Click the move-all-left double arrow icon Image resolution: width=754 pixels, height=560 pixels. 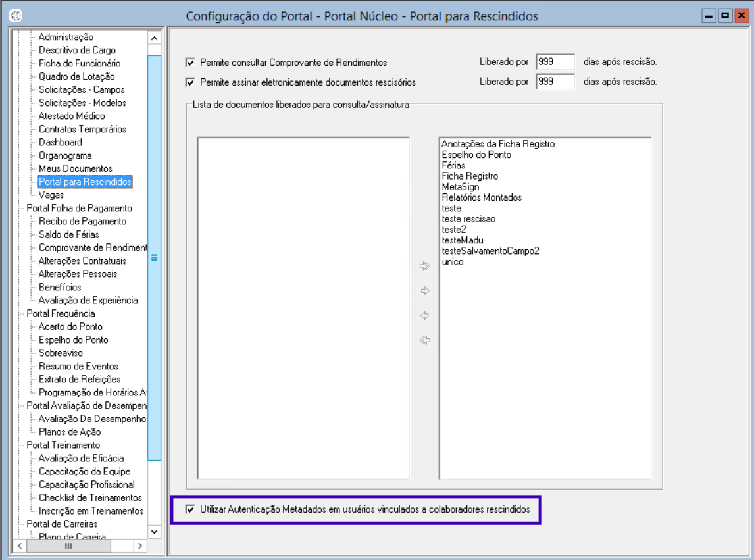[x=424, y=340]
